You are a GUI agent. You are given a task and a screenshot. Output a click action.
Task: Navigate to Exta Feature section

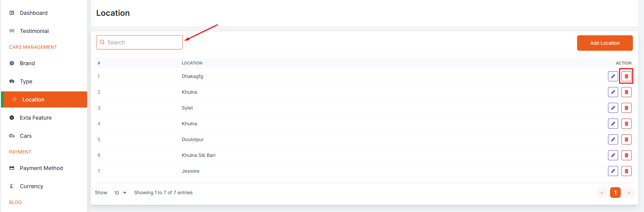pyautogui.click(x=36, y=118)
